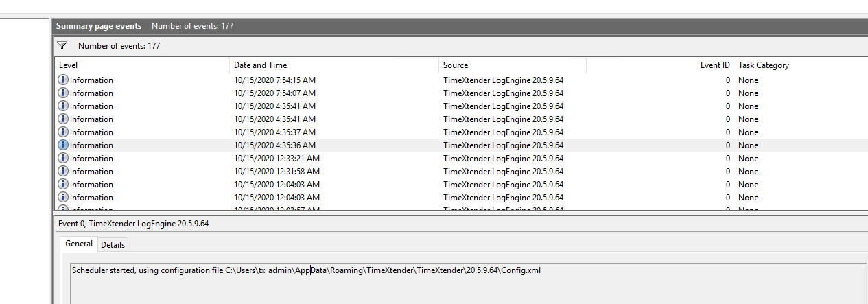Click the Summary page events header bar
This screenshot has height=304, width=868.
[460, 26]
